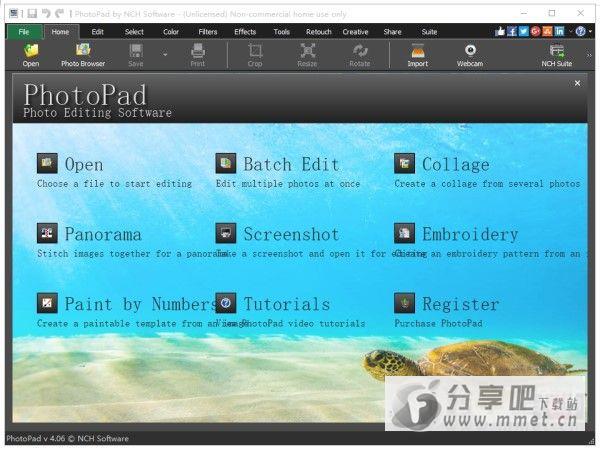
Task: Click the Screenshot welcome icon
Action: (226, 233)
